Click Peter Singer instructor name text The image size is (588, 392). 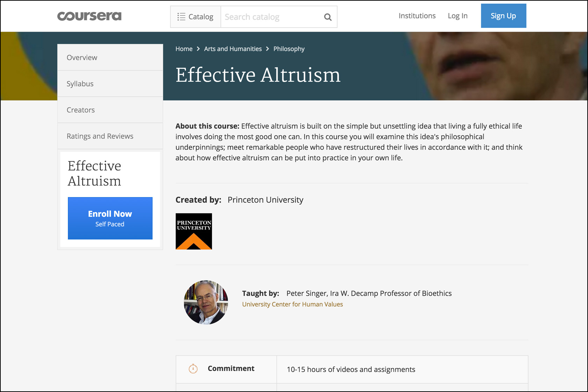pos(306,293)
